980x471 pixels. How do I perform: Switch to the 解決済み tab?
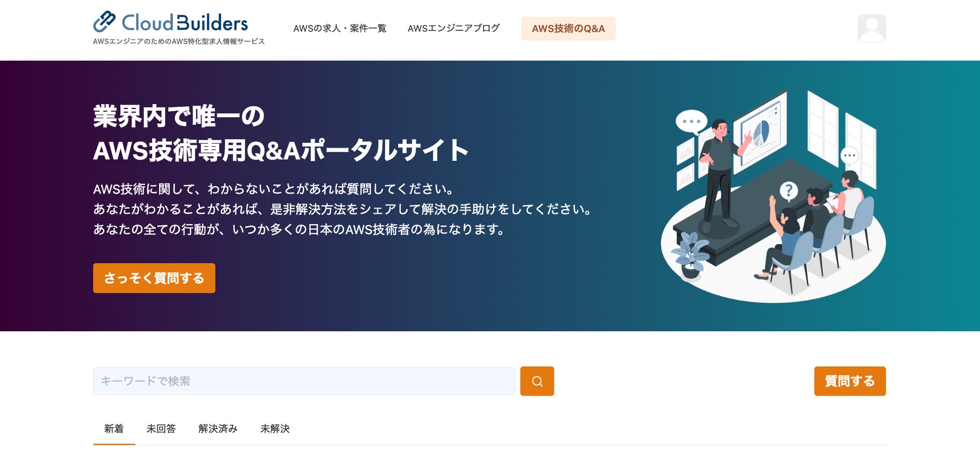pyautogui.click(x=218, y=429)
